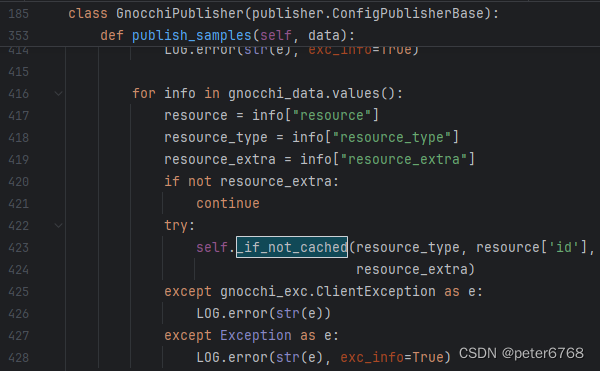Click the highlighted _if_not_cached method name

(292, 247)
